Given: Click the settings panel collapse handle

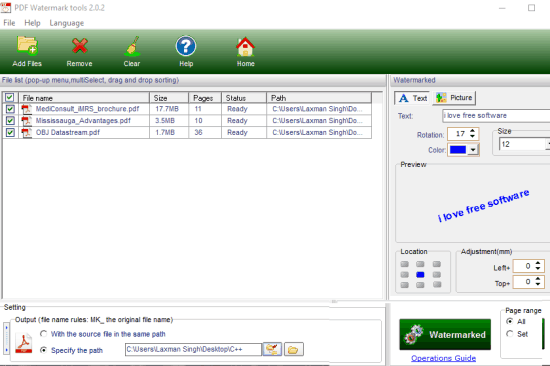Looking at the screenshot, I should [x=6, y=339].
